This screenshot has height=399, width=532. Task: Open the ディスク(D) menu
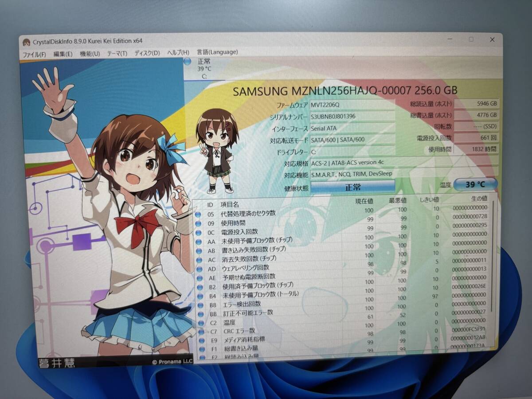tap(147, 53)
